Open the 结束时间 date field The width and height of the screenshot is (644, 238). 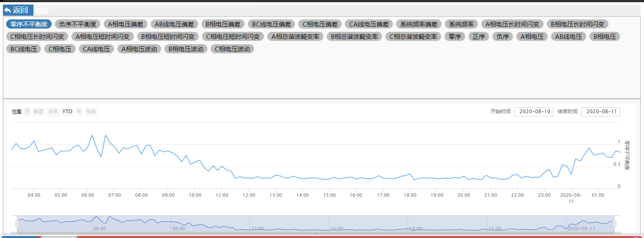600,112
